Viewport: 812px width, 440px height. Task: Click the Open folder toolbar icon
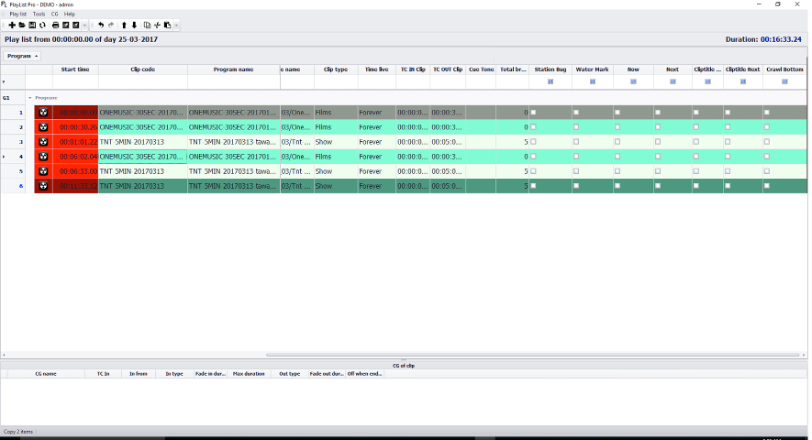pos(22,25)
